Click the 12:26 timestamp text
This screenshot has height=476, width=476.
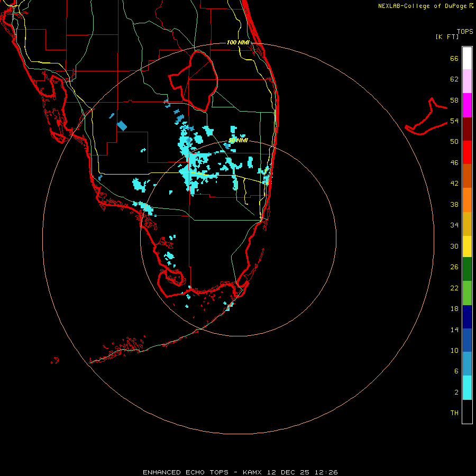point(326,472)
